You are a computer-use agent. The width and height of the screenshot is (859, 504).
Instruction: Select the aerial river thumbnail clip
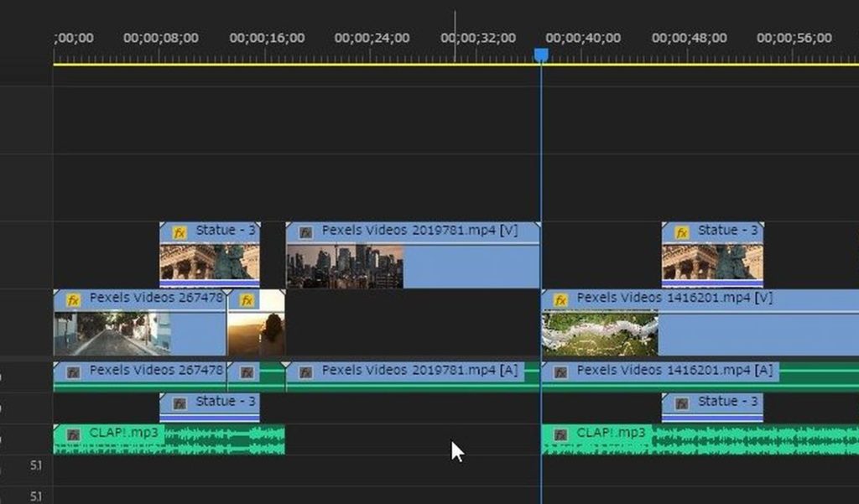pyautogui.click(x=600, y=333)
